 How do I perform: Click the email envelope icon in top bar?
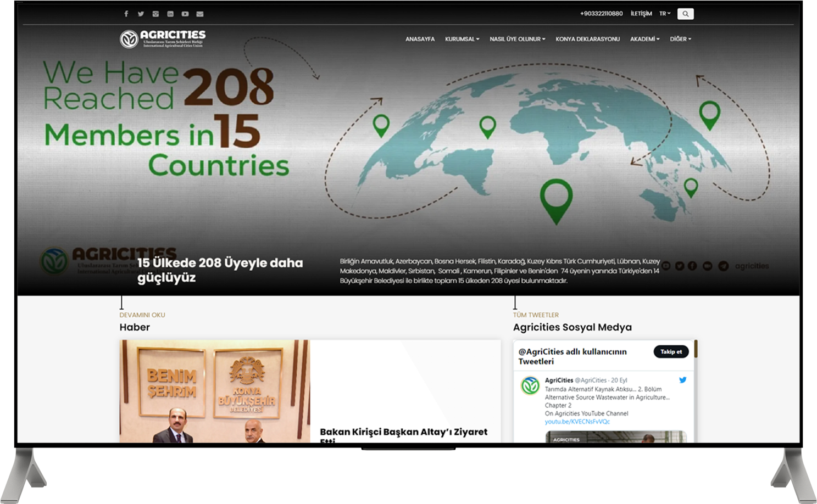tap(200, 14)
